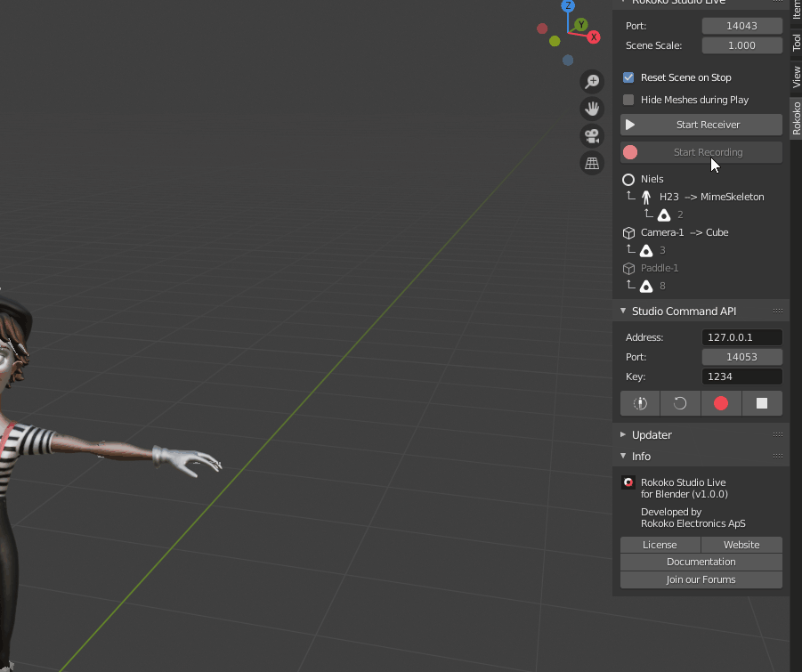
Task: Click the Updater panel drag handle
Action: pyautogui.click(x=778, y=434)
